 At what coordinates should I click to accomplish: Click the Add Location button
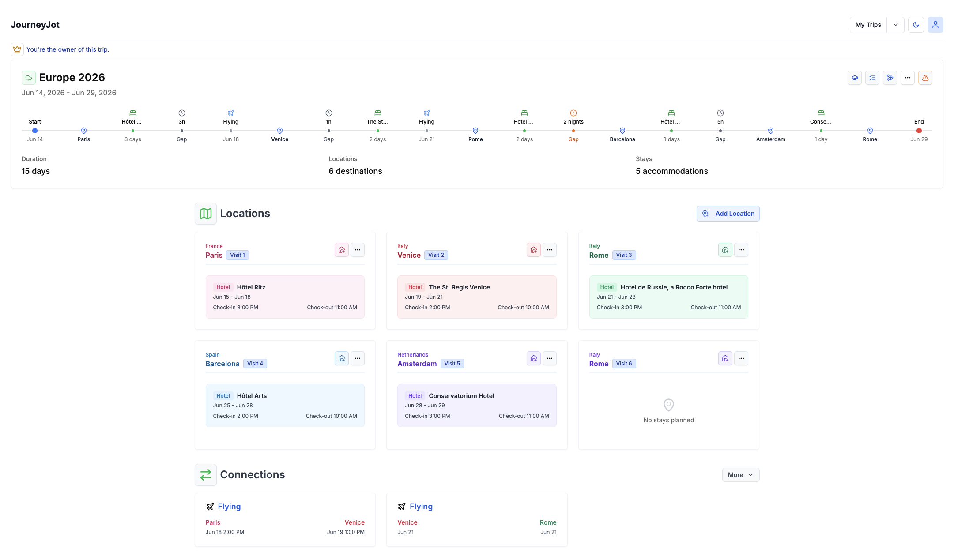pyautogui.click(x=728, y=213)
